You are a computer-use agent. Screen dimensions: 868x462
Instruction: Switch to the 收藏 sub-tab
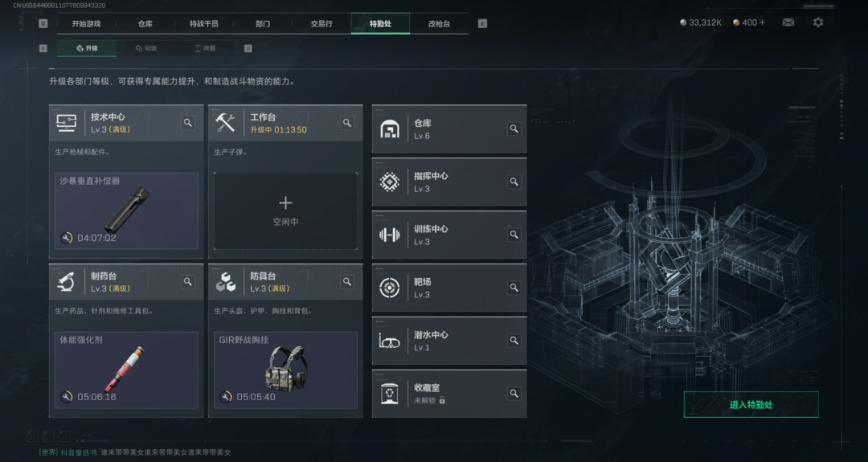tap(205, 48)
